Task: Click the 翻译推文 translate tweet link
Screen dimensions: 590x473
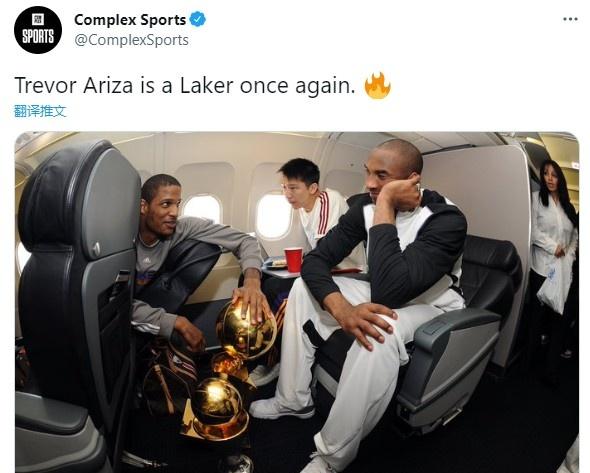Action: [x=40, y=111]
